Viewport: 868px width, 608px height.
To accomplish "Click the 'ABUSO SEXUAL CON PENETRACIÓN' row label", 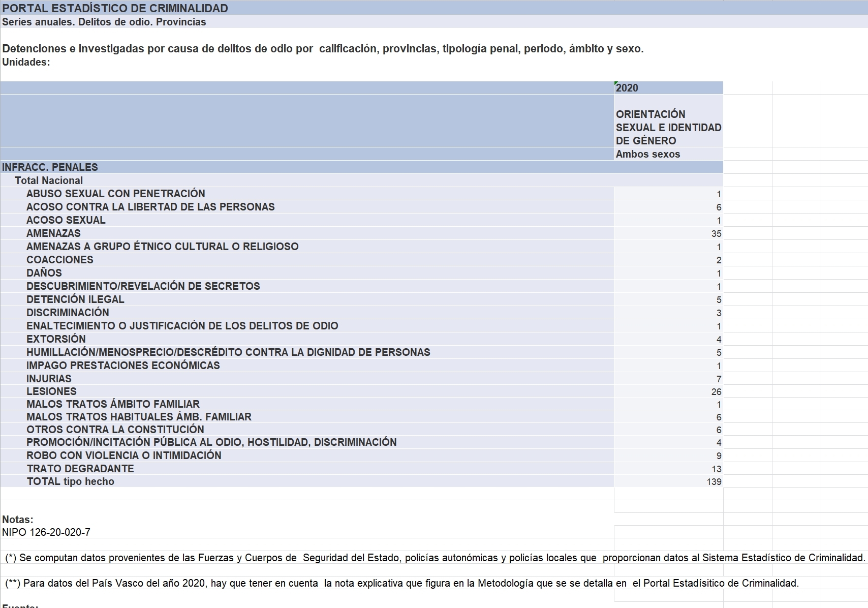I will point(116,194).
